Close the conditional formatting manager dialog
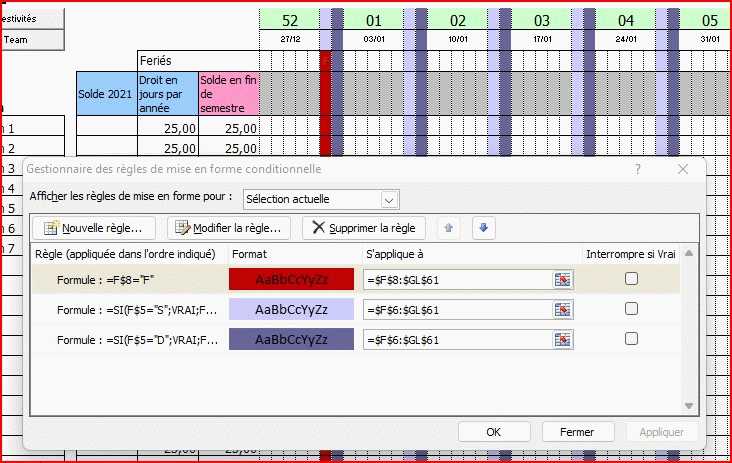Screen dimensions: 732x463 [x=682, y=170]
